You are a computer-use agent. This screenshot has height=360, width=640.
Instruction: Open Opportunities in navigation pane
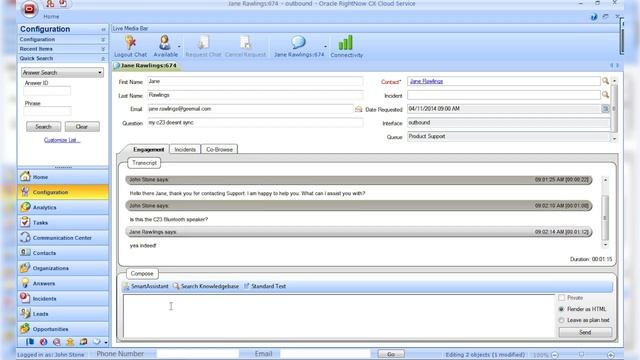[63, 329]
